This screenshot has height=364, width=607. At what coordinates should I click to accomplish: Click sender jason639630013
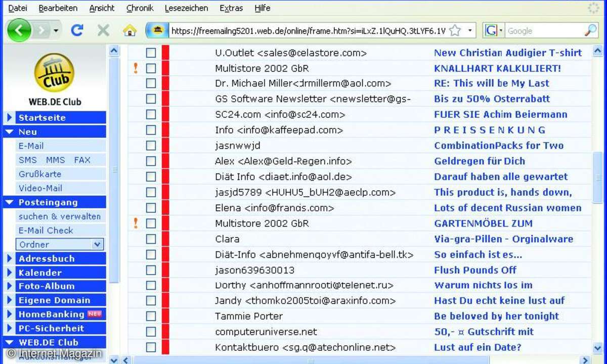pyautogui.click(x=255, y=270)
